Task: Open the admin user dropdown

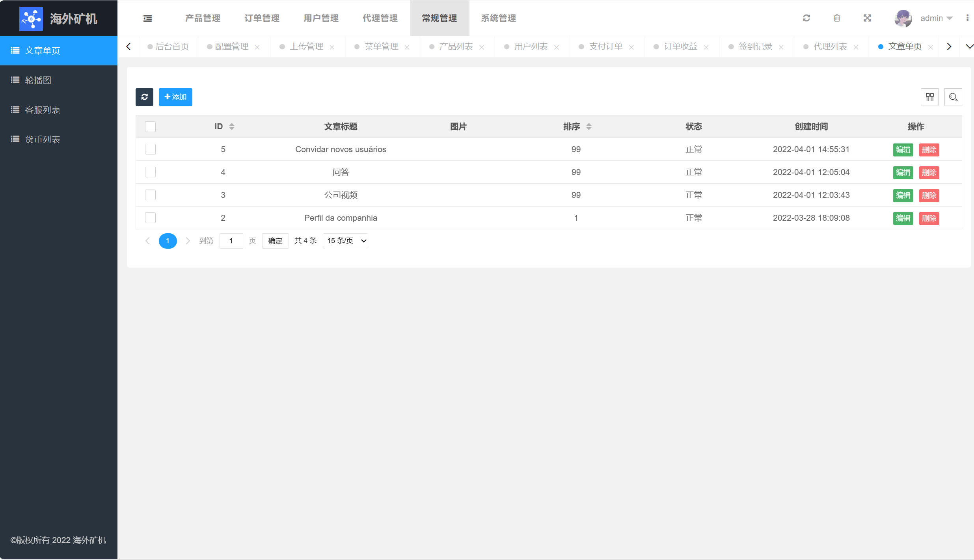Action: [x=936, y=18]
